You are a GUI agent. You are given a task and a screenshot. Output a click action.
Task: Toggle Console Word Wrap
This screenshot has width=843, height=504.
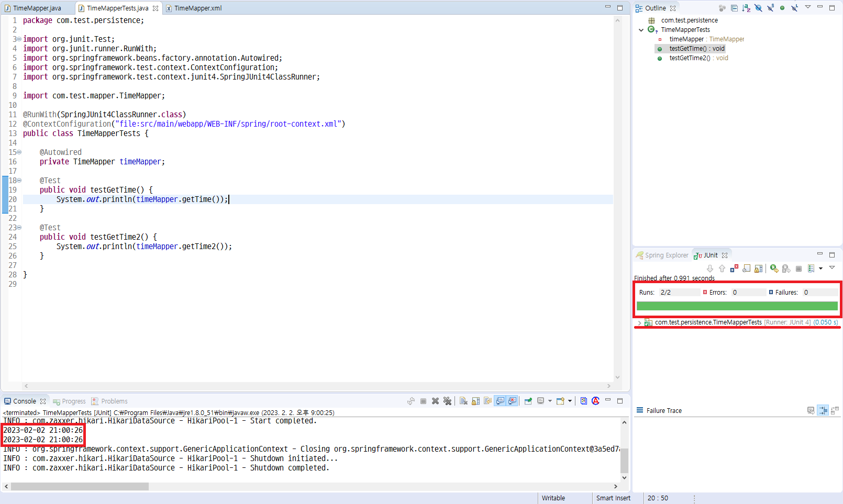(487, 401)
